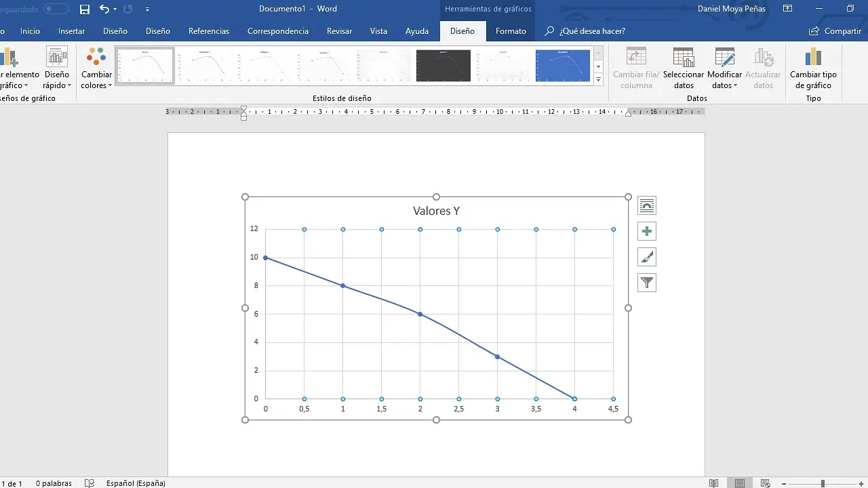
Task: Click the green plus Chart Elements icon
Action: pyautogui.click(x=646, y=231)
